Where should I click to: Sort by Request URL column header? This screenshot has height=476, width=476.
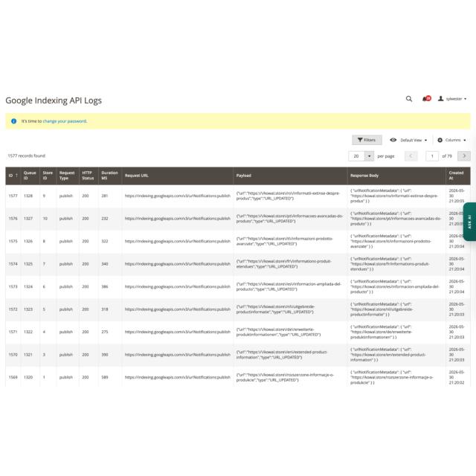point(177,176)
